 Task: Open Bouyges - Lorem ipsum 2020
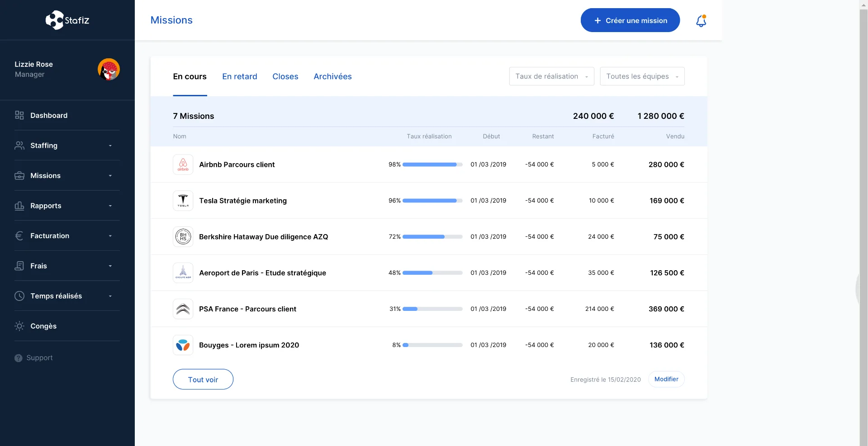[249, 345]
